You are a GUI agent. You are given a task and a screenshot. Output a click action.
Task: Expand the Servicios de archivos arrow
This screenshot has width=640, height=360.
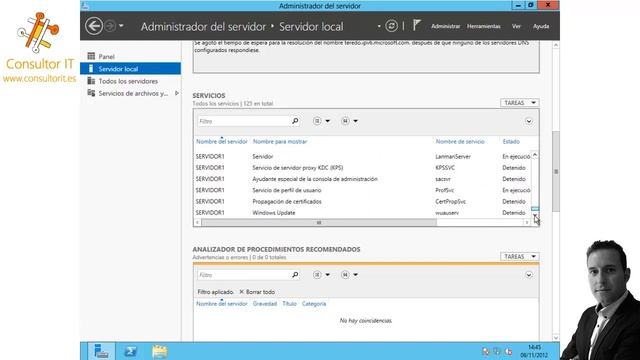point(177,93)
